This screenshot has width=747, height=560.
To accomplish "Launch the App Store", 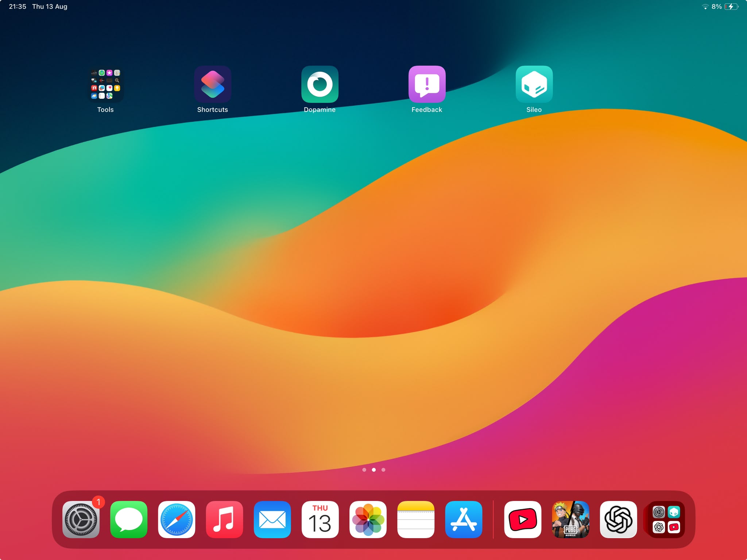I will coord(464,520).
